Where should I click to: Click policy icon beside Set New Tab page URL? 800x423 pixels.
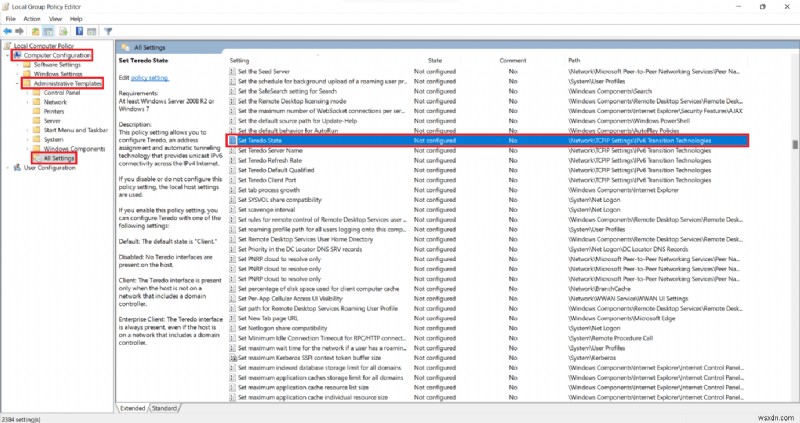point(233,318)
